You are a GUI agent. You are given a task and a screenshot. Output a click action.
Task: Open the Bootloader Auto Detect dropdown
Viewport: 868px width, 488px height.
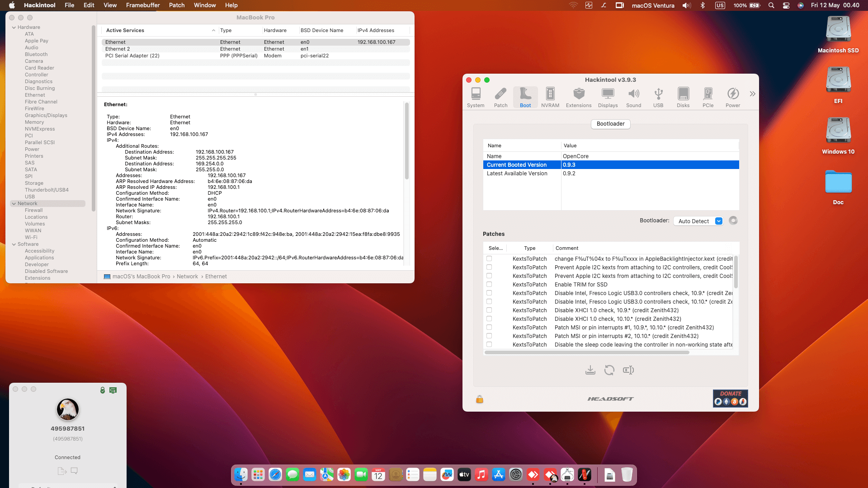tap(698, 221)
